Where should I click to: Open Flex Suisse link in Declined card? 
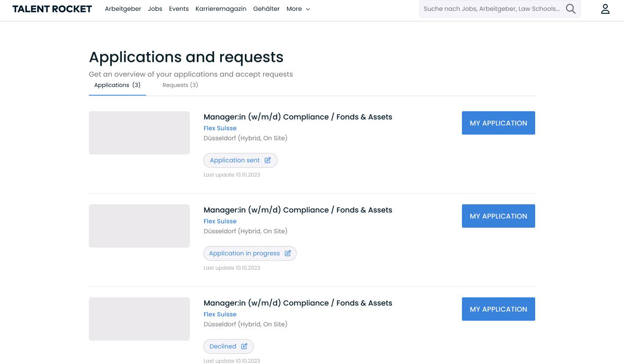pyautogui.click(x=220, y=314)
